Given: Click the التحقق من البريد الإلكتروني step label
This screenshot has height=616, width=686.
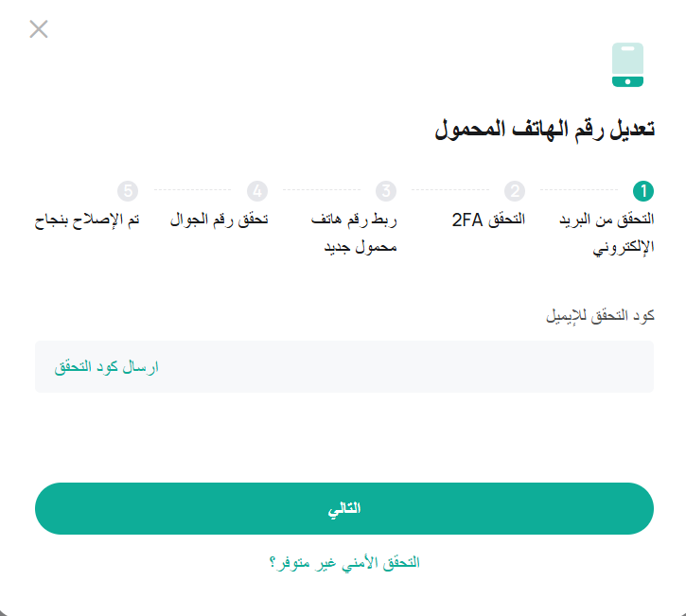Looking at the screenshot, I should click(x=607, y=234).
